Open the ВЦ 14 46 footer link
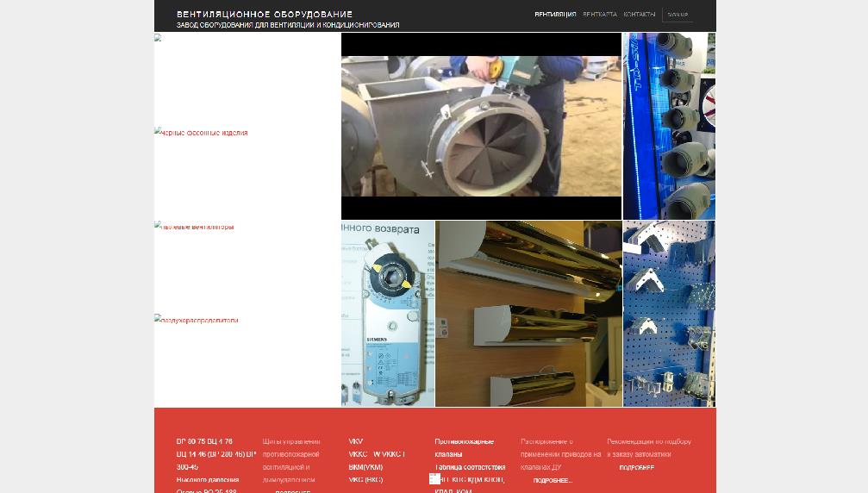The image size is (868, 493). pos(215,460)
